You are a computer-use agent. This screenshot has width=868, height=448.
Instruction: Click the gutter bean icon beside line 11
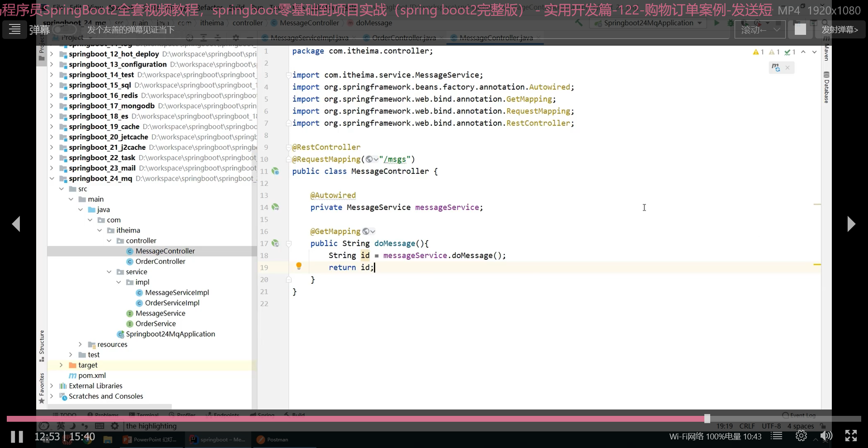pyautogui.click(x=275, y=172)
